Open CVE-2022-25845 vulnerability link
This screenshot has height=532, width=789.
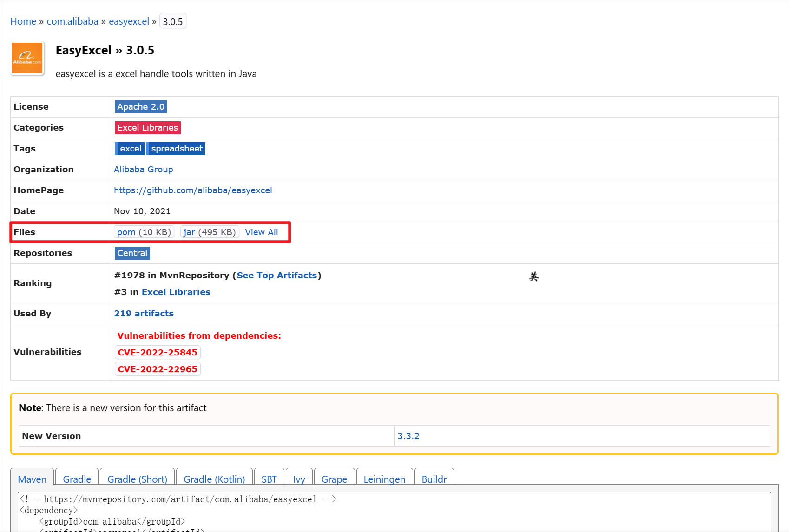click(158, 353)
